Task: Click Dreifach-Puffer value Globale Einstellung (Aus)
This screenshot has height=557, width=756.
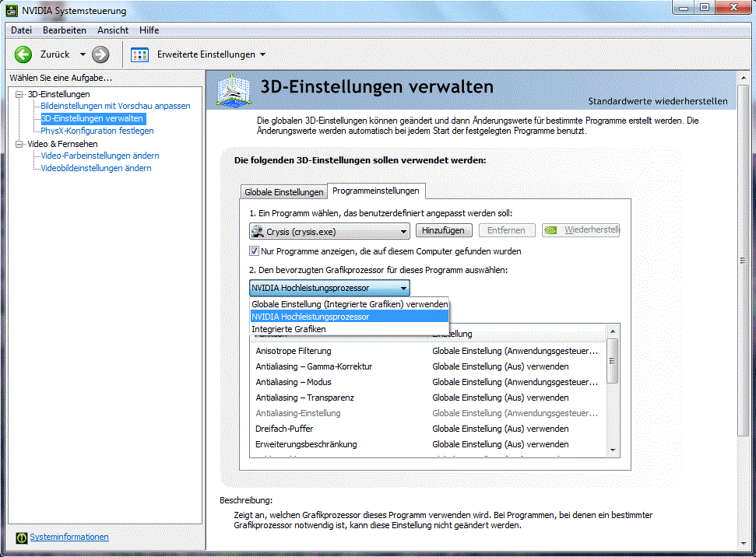Action: point(501,429)
